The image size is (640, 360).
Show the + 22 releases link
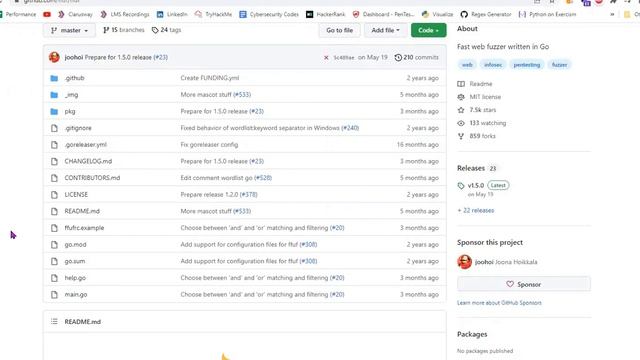pyautogui.click(x=476, y=211)
